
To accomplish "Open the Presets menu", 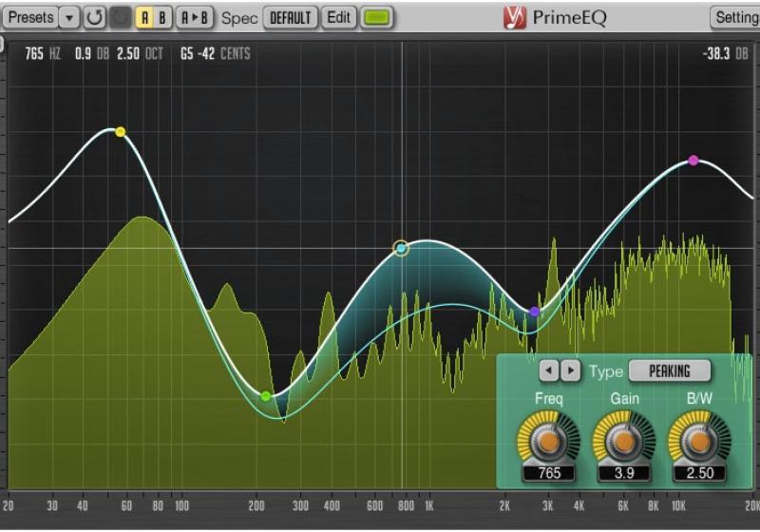I will (x=31, y=17).
